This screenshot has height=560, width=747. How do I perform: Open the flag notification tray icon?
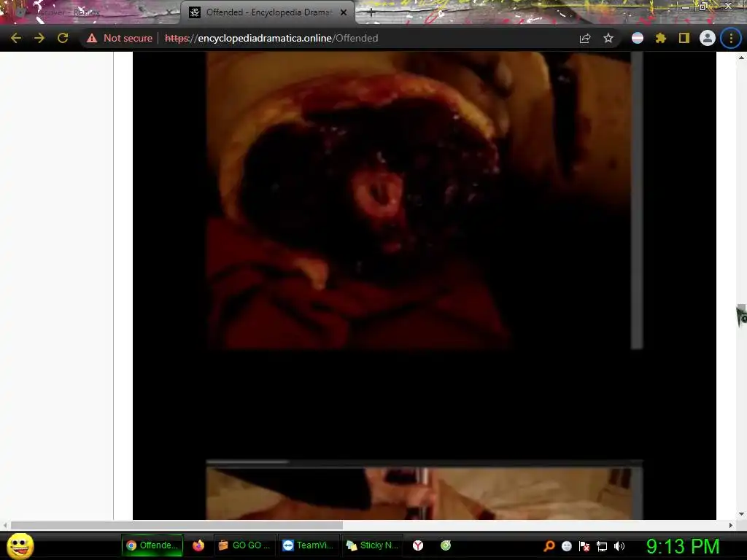[584, 546]
